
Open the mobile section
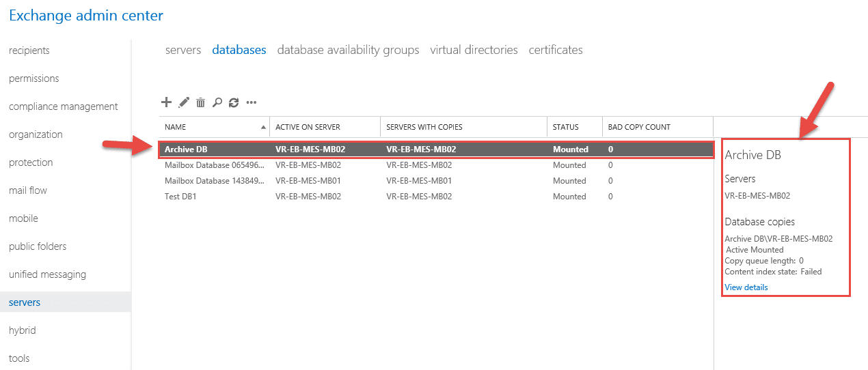pyautogui.click(x=23, y=218)
